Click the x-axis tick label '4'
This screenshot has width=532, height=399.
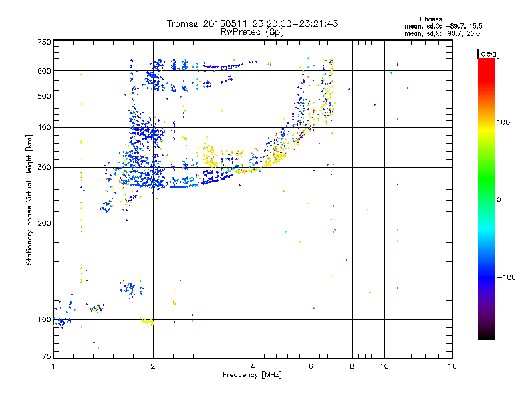click(x=253, y=366)
